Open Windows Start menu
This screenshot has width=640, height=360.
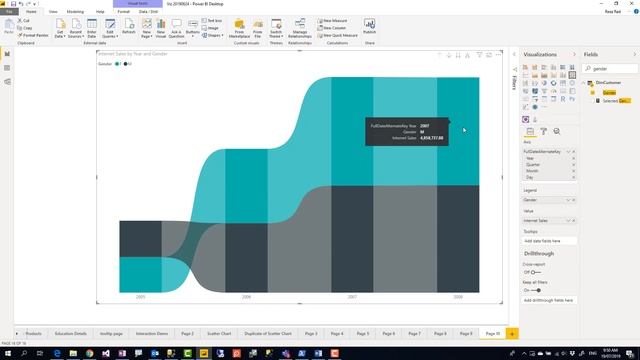(8, 353)
